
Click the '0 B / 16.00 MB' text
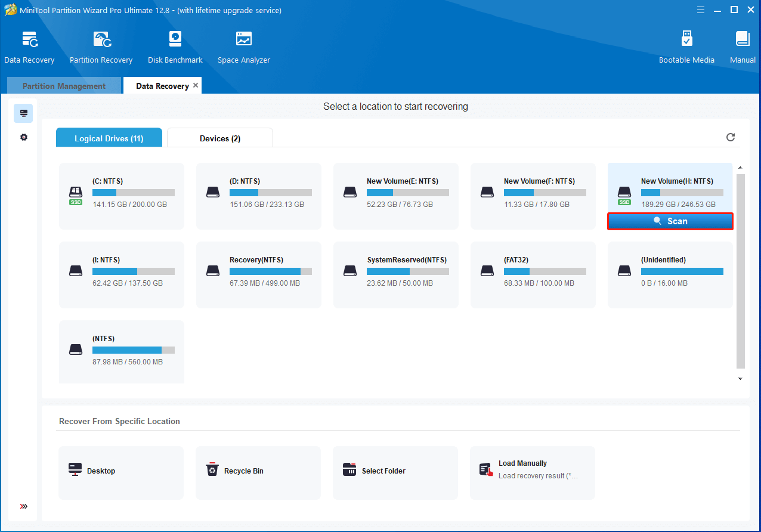664,283
